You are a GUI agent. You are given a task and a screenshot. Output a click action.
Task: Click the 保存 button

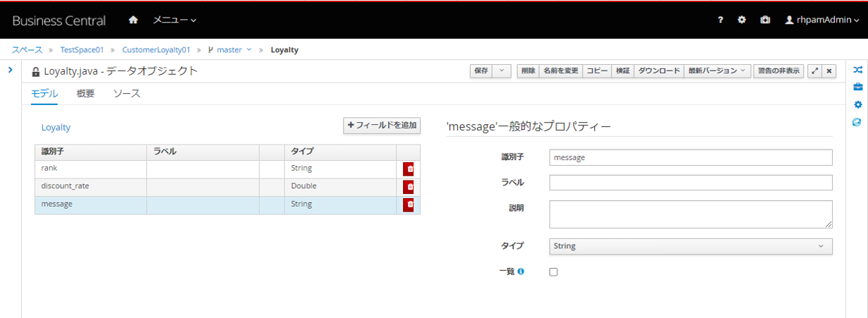[x=481, y=71]
